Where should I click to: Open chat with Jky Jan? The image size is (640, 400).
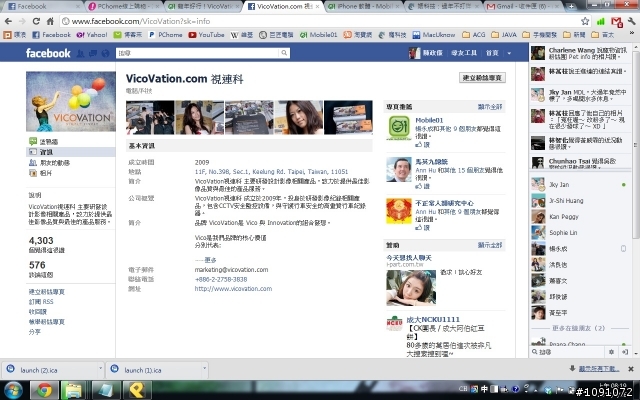[x=579, y=184]
